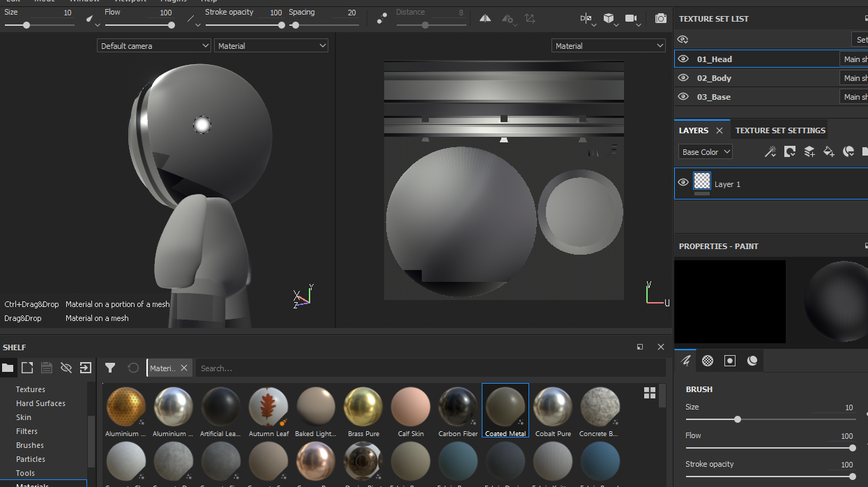Viewport: 868px width, 487px height.
Task: Click the shelf filter funnel icon
Action: click(x=110, y=368)
